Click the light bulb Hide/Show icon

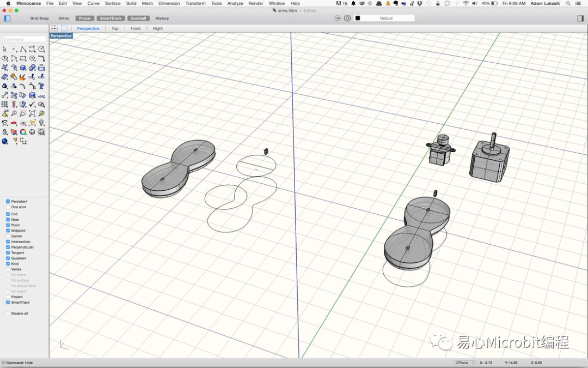click(41, 123)
